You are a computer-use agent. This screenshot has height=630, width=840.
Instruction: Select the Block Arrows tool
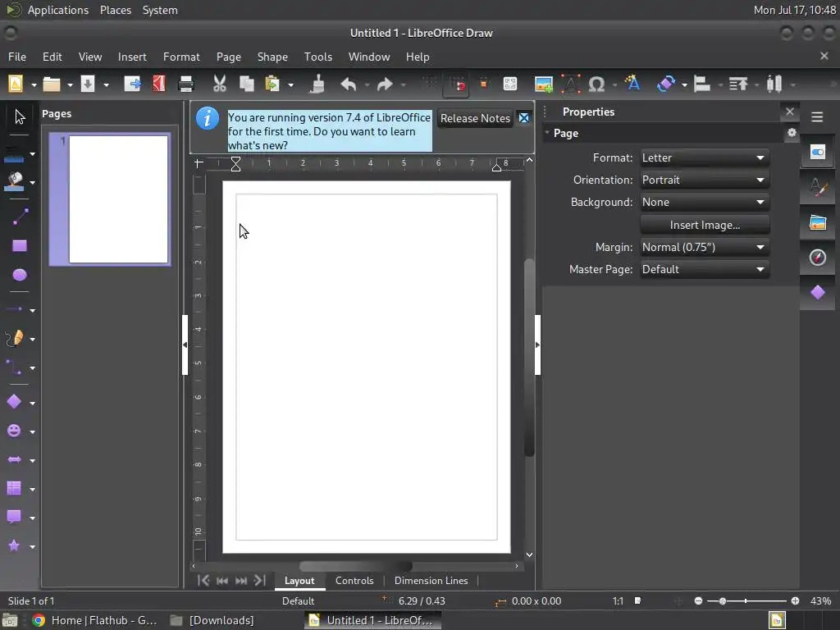[x=14, y=459]
